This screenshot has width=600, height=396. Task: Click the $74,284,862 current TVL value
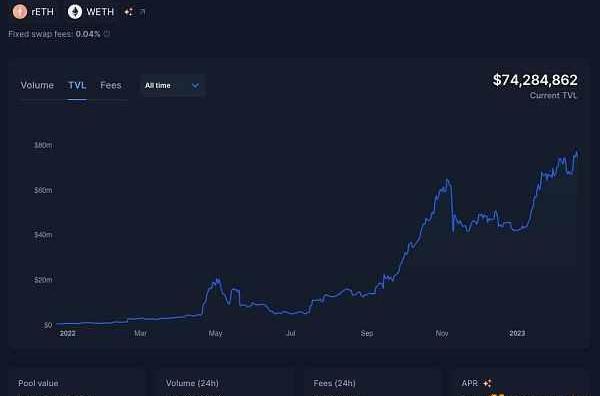pos(535,80)
